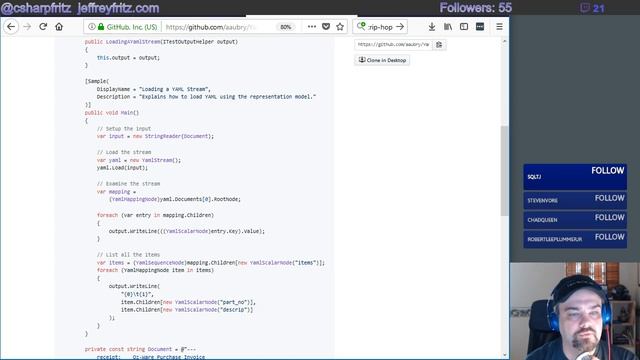Go to the browser Home page
The width and height of the screenshot is (640, 360).
[x=59, y=27]
